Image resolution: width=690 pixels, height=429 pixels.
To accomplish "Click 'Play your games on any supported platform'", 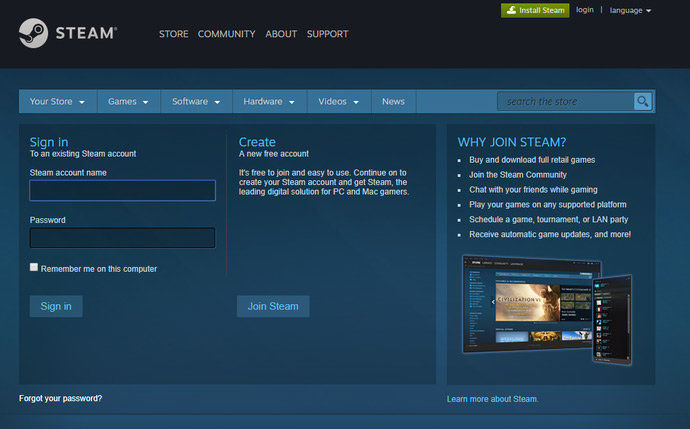I will tap(547, 205).
